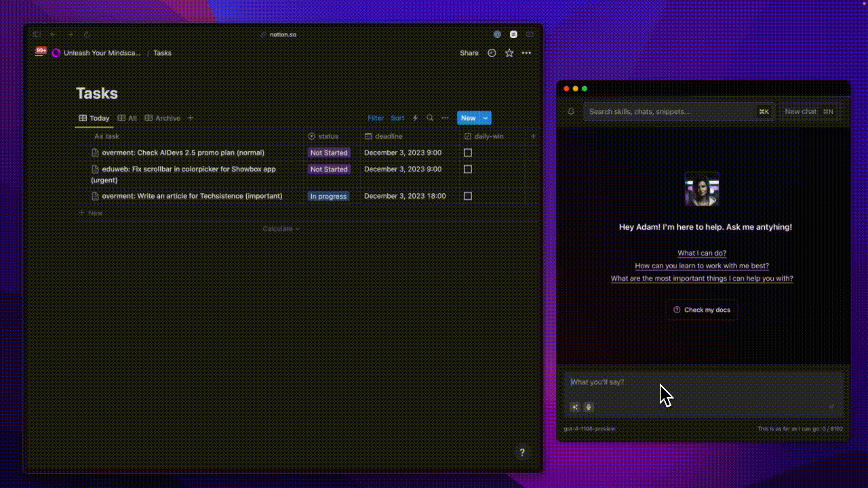
Task: Click the blue New button
Action: (469, 118)
